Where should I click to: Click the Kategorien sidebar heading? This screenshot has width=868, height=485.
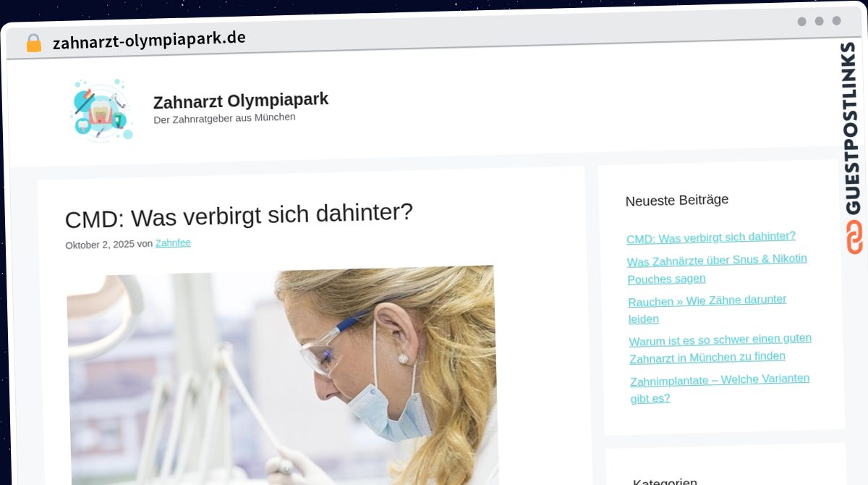(x=665, y=481)
